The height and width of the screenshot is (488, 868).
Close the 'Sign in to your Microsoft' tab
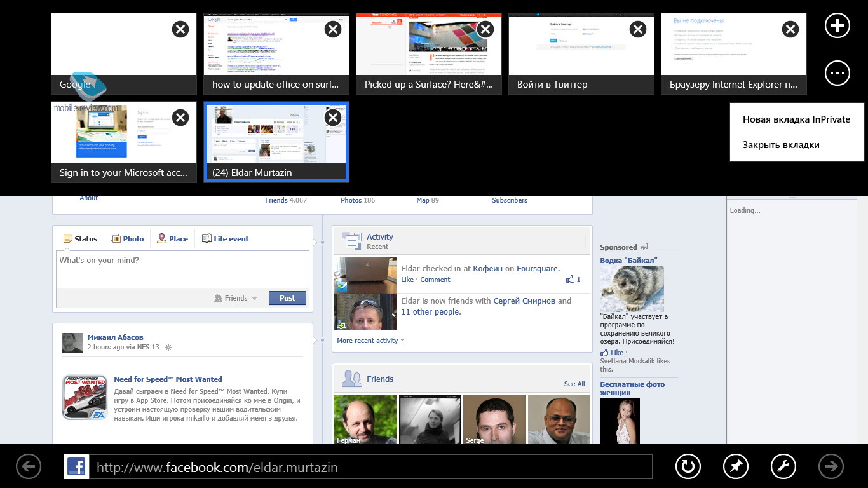click(x=180, y=117)
